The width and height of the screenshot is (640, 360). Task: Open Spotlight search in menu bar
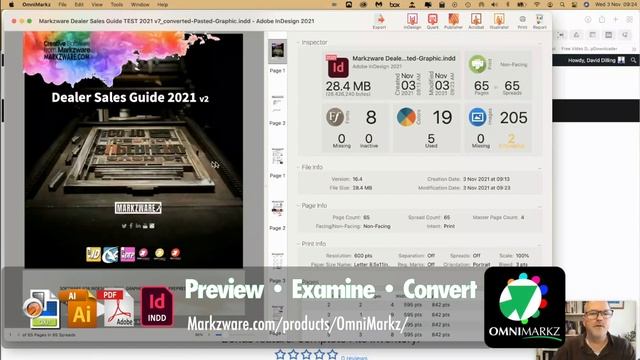[562, 4]
